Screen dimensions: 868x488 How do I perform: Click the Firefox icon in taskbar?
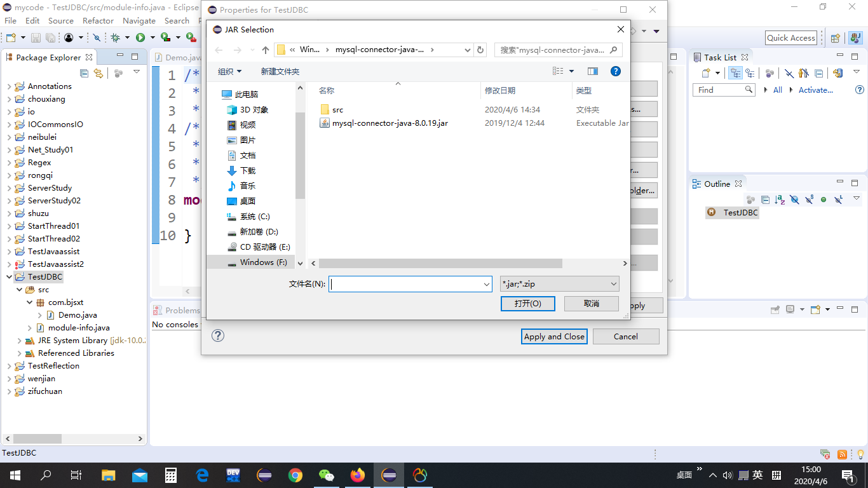point(358,475)
